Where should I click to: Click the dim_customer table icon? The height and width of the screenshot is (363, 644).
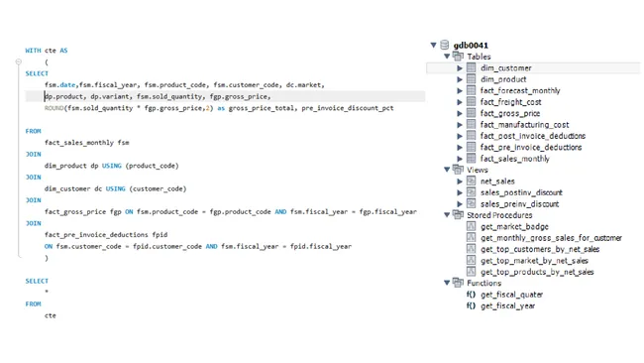(471, 67)
